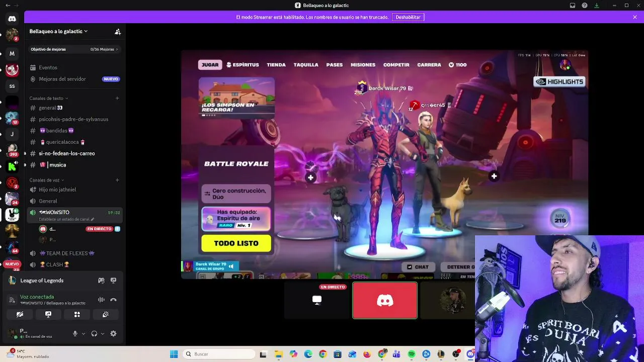
Task: Open Spotify from the taskbar
Action: coord(412,354)
